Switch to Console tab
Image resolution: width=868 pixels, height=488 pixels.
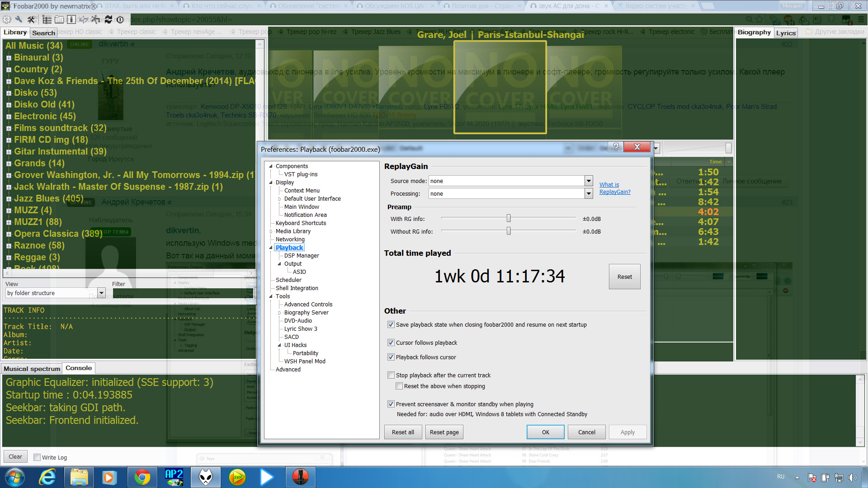pos(79,368)
